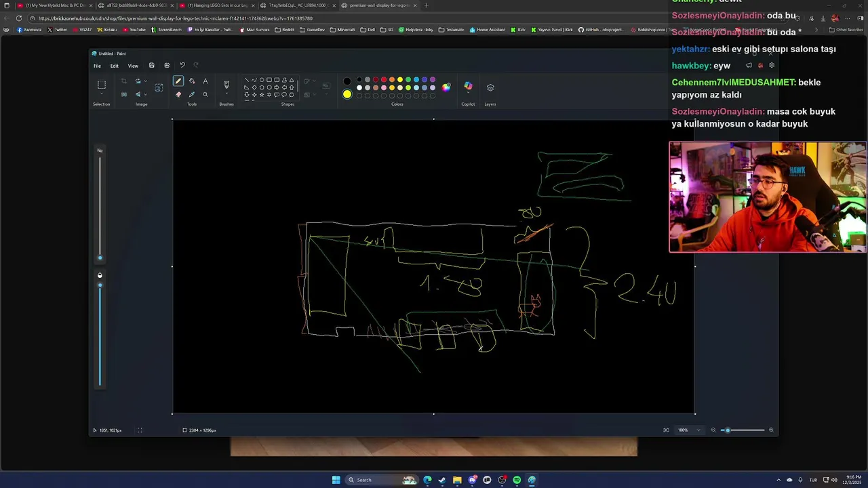
Task: Click the Redo arrow
Action: point(196,65)
